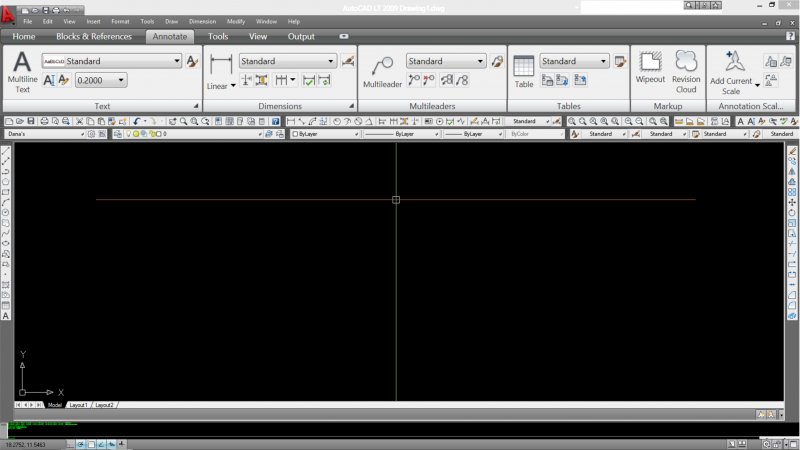Open the text height 0.2000 dropdown
800x450 pixels.
pos(121,80)
